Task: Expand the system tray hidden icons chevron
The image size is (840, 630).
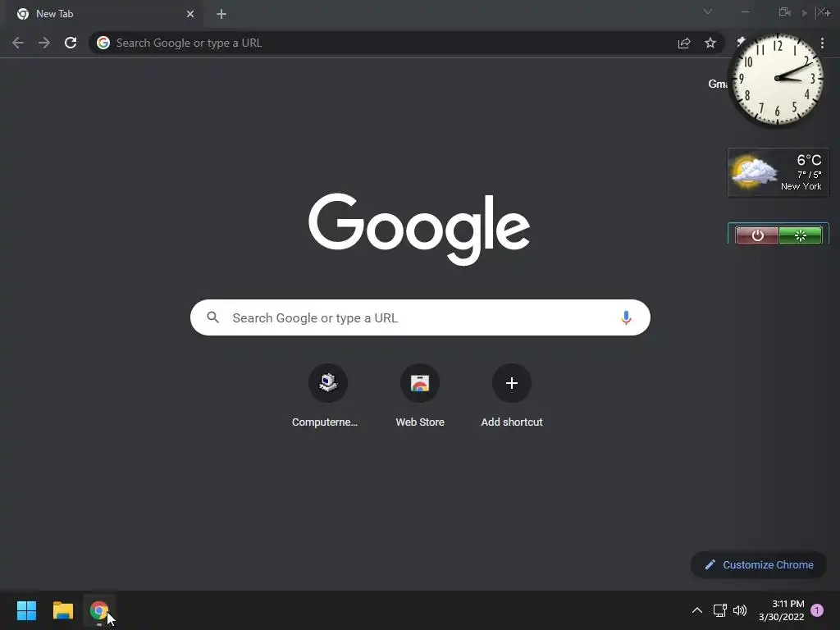Action: [x=697, y=610]
